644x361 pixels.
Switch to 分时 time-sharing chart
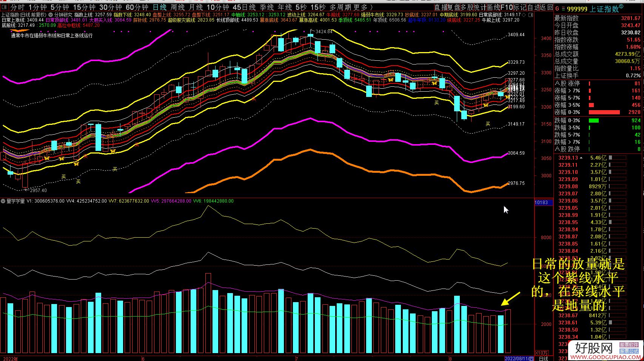pyautogui.click(x=17, y=7)
